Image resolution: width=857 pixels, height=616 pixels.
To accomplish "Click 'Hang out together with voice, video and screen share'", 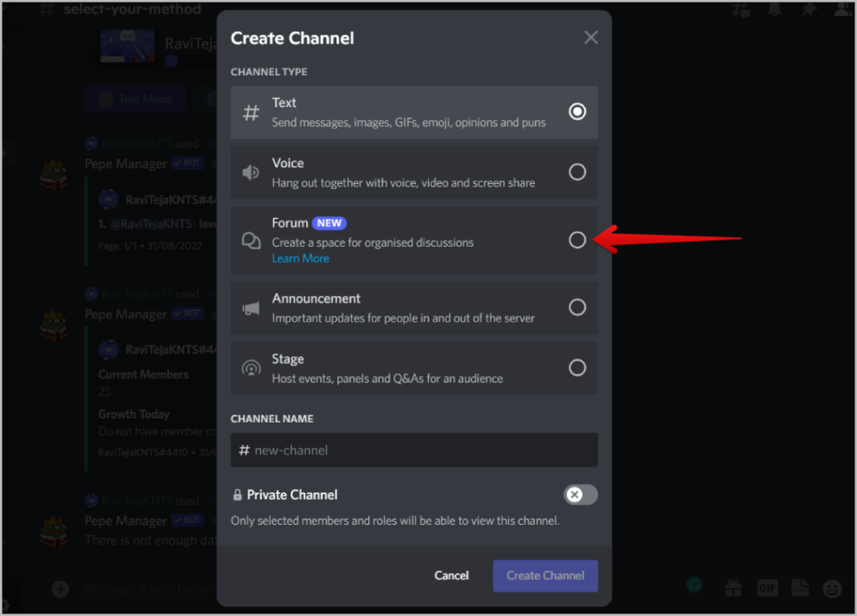I will pyautogui.click(x=403, y=183).
